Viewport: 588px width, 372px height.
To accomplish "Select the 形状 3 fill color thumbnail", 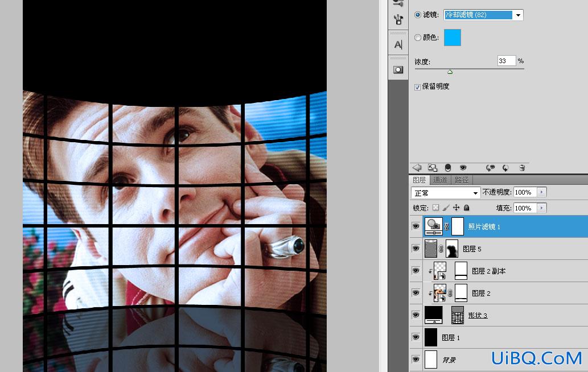I will click(x=434, y=315).
